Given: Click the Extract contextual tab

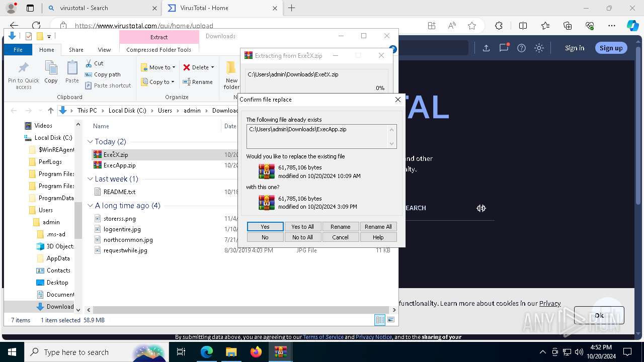Looking at the screenshot, I should (159, 37).
